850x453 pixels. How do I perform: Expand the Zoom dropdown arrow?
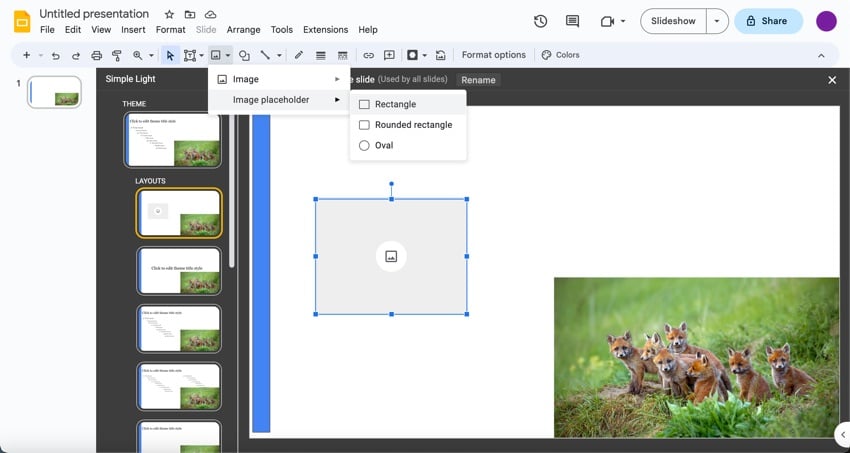(151, 55)
